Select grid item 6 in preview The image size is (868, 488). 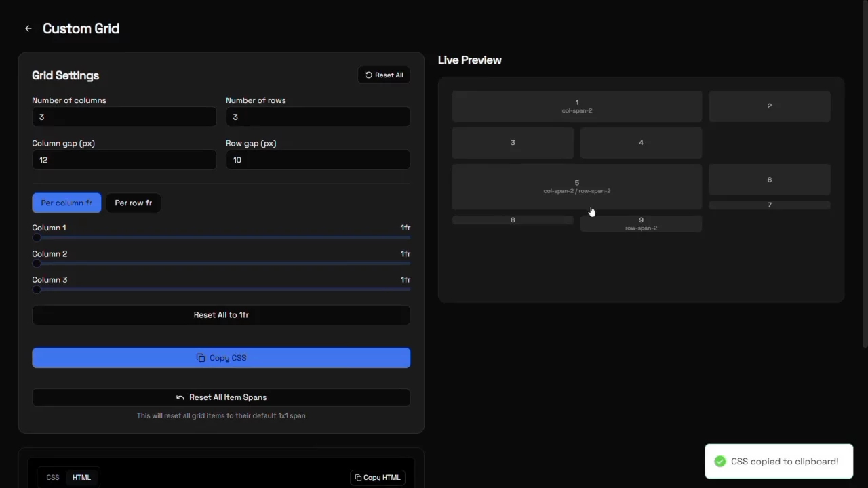coord(770,180)
